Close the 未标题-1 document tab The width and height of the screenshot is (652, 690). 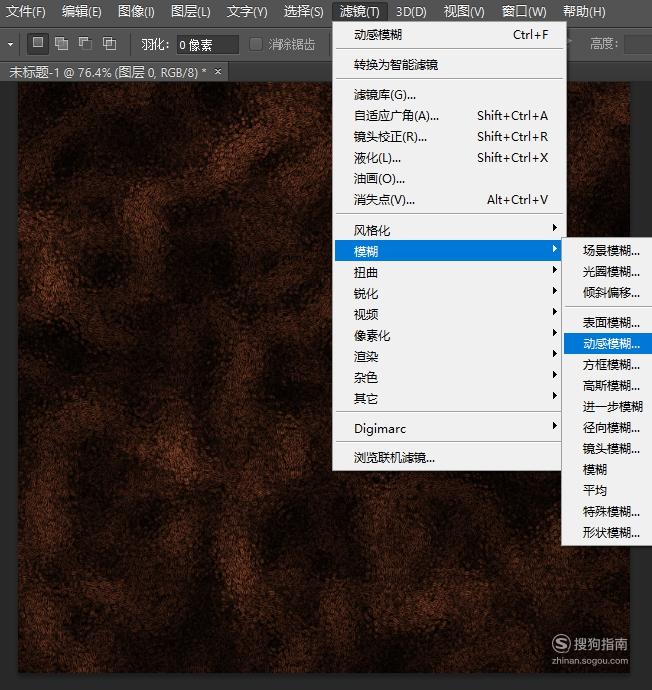click(218, 71)
